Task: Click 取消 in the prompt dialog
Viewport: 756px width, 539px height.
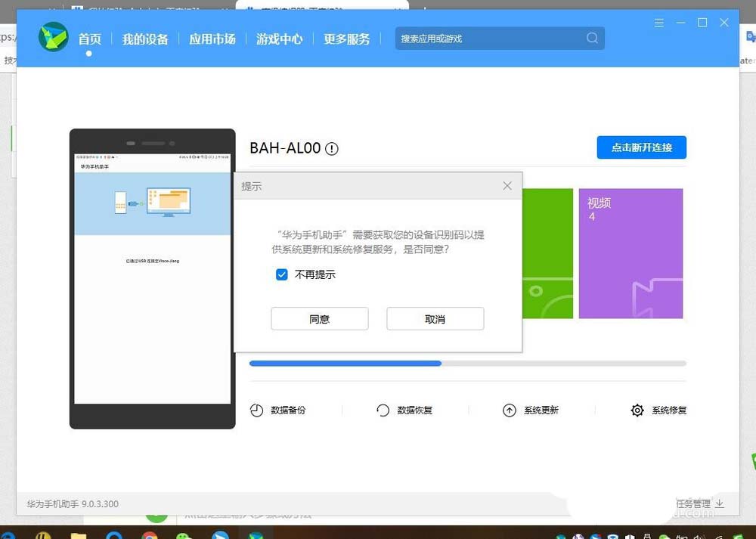Action: [x=435, y=319]
